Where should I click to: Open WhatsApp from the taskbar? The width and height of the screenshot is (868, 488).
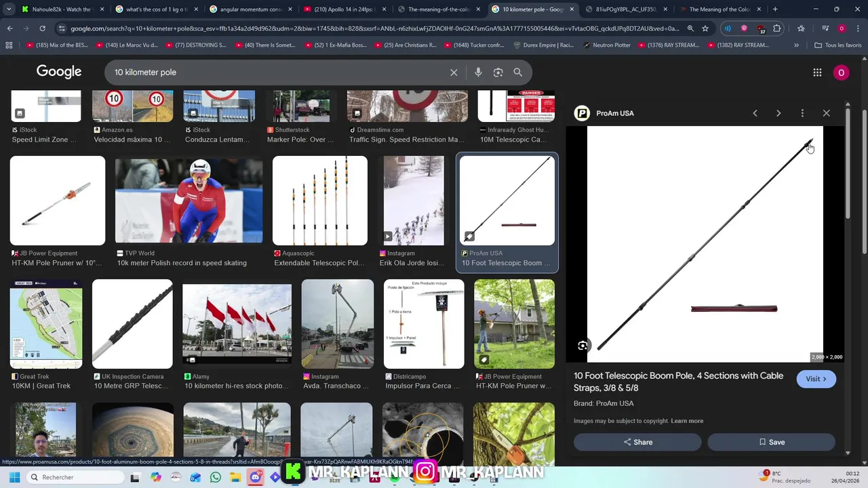[x=216, y=477]
